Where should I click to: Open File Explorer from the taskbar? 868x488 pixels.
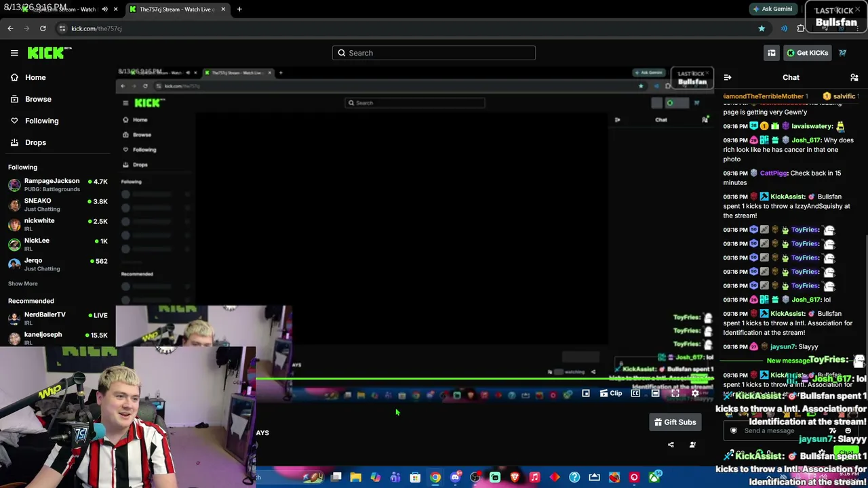(x=355, y=477)
